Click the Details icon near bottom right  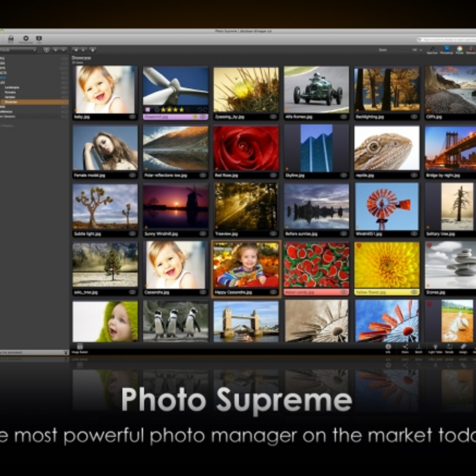449,348
